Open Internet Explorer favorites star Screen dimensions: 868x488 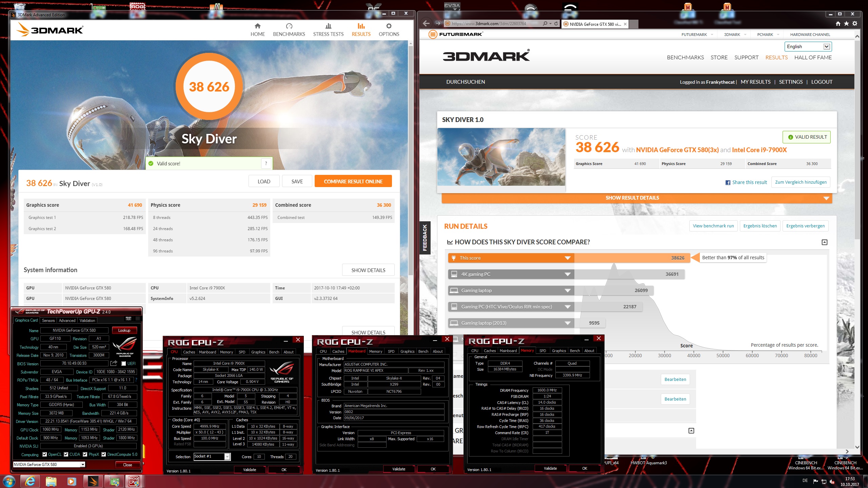(846, 23)
